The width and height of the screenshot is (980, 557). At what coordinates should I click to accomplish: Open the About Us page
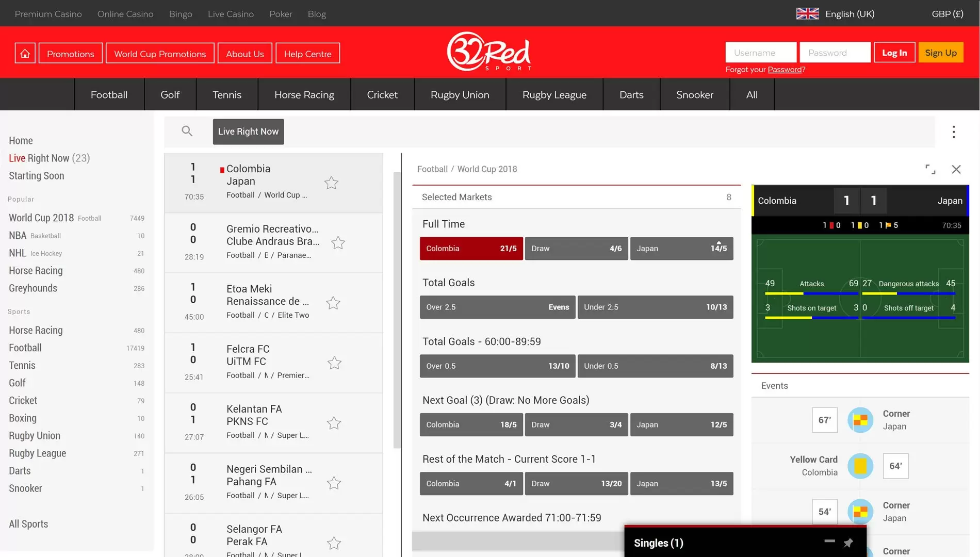[x=245, y=54]
